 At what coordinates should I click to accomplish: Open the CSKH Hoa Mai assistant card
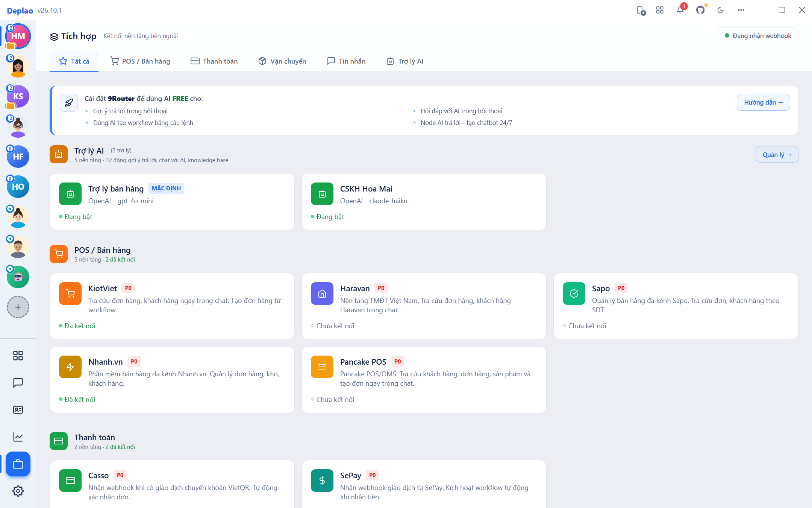pos(424,202)
